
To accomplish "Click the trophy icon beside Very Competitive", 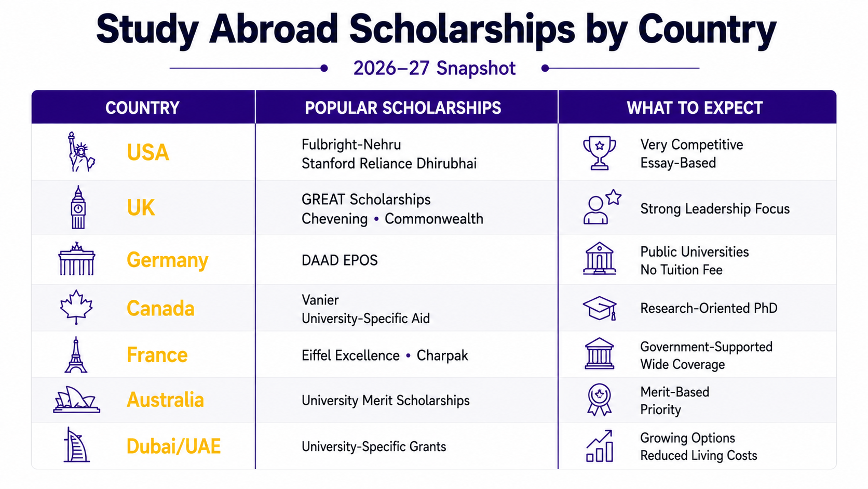I will [600, 153].
